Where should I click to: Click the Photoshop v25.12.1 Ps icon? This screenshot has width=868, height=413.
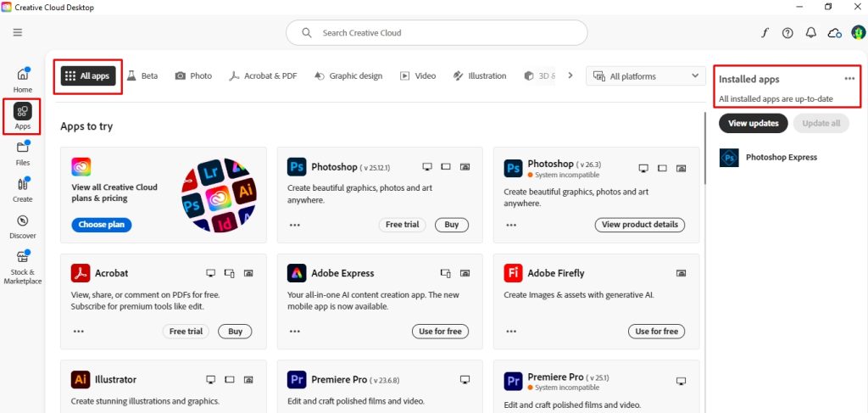pos(297,166)
